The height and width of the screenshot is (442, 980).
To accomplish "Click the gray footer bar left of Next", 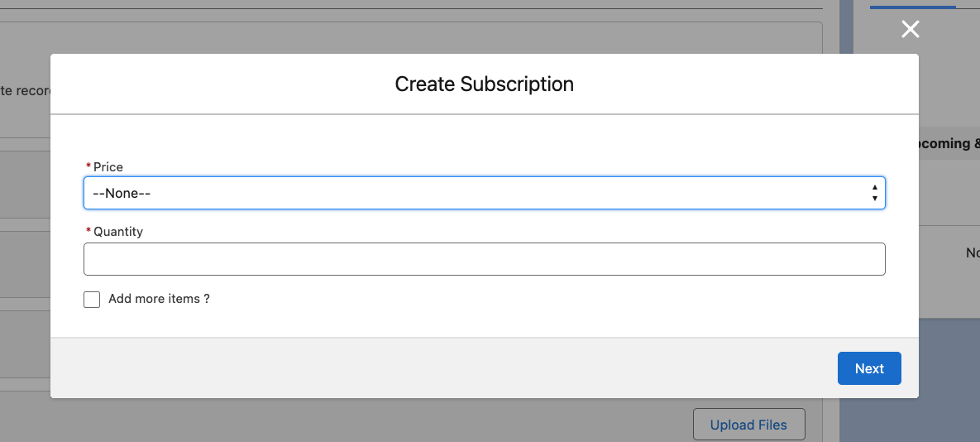I will [414, 368].
